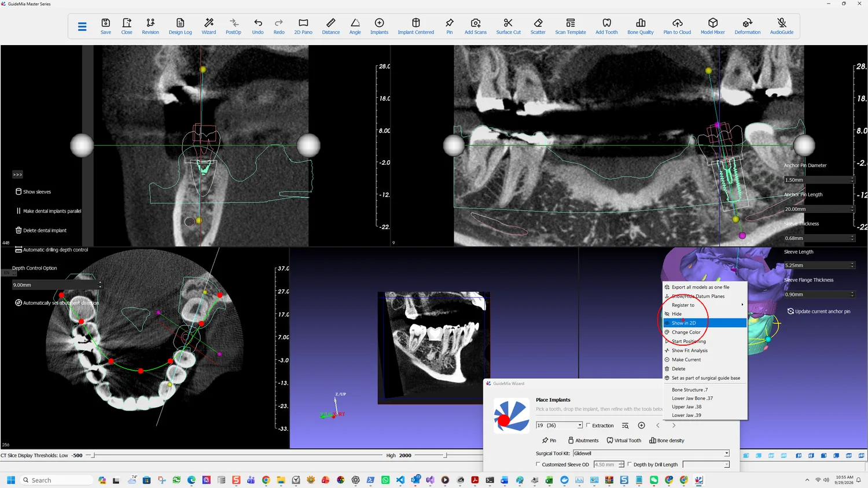
Task: Open the Register to submenu
Action: click(x=705, y=305)
